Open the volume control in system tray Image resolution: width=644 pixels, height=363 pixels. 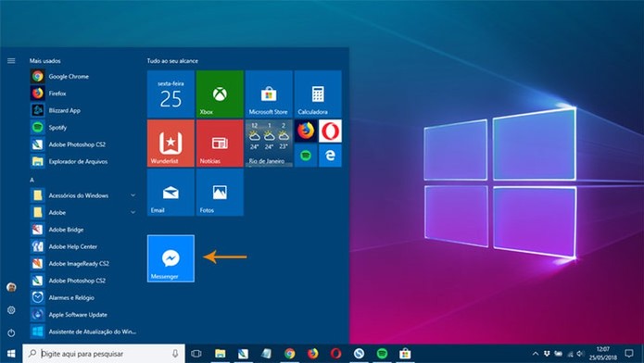click(580, 354)
